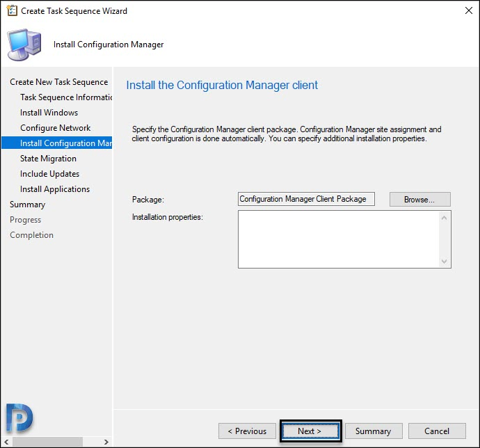Image resolution: width=480 pixels, height=448 pixels.
Task: Select Create New Task Sequence step
Action: [58, 82]
